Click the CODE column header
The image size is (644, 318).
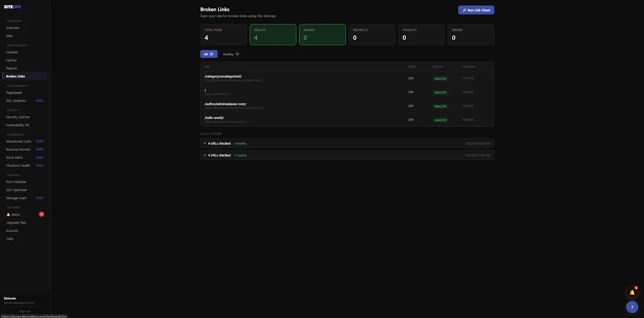[412, 67]
